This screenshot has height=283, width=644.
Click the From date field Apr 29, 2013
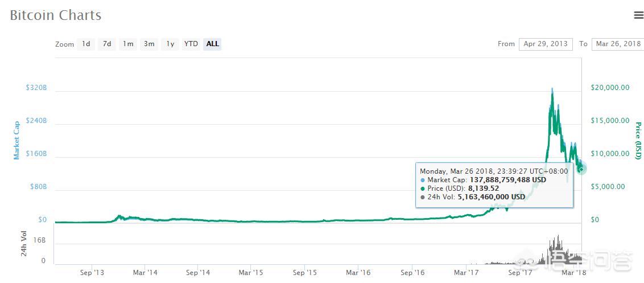click(x=545, y=44)
